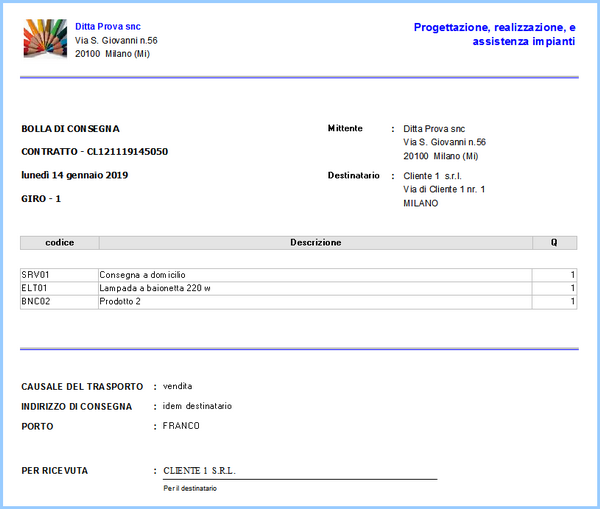Click the colored pencils company logo

[45, 39]
